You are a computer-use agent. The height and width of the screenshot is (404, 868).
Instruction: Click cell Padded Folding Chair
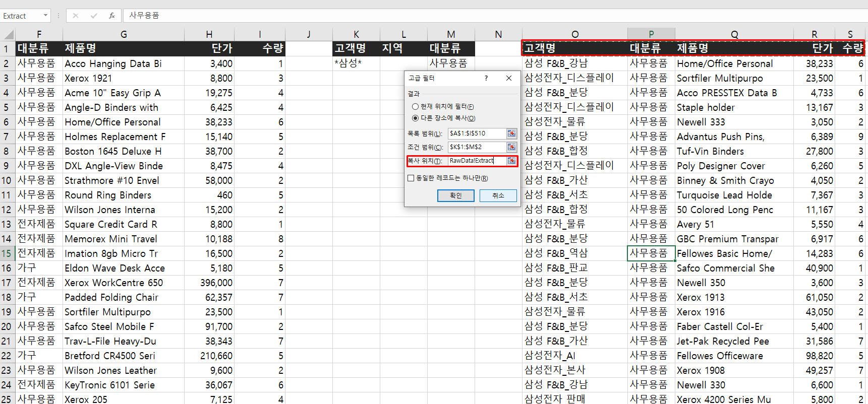click(x=124, y=297)
